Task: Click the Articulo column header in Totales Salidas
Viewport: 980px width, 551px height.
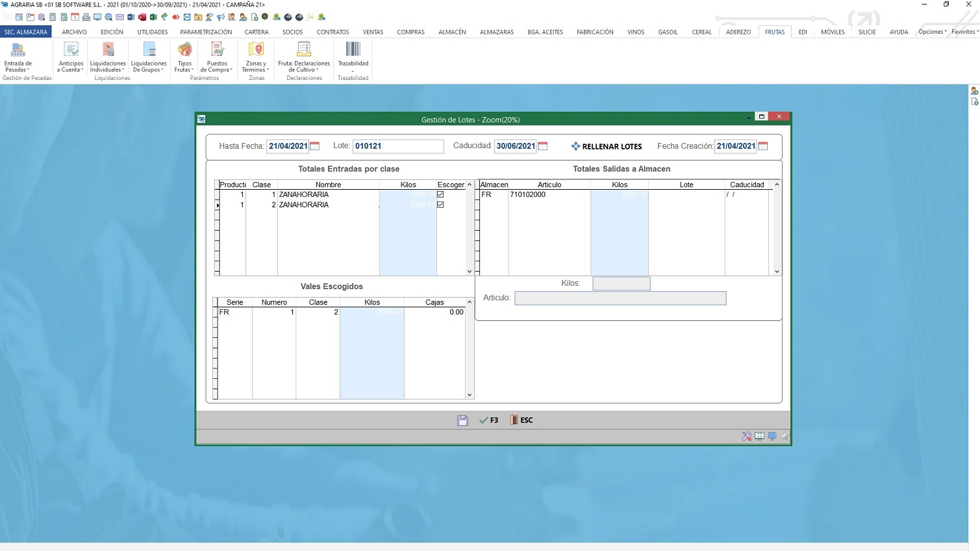Action: click(549, 185)
